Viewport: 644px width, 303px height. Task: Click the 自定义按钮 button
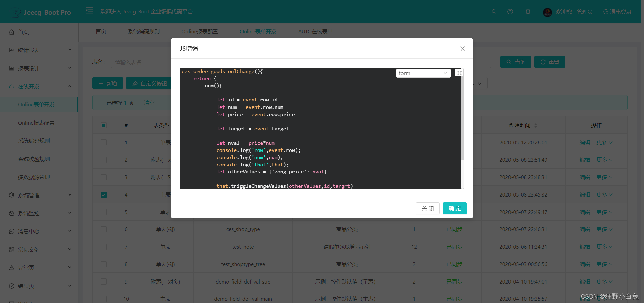point(149,83)
